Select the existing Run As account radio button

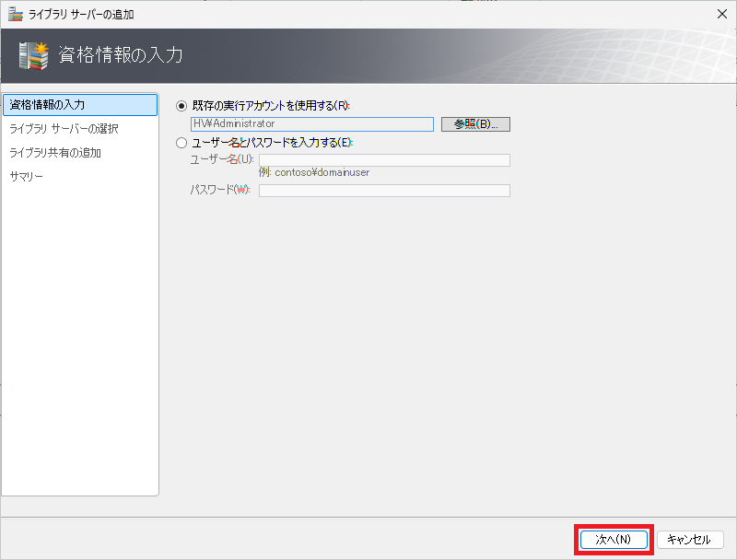coord(181,106)
